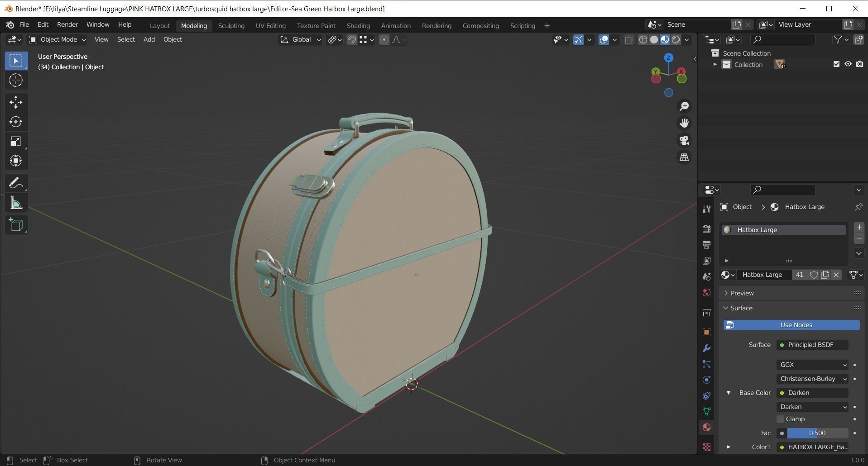Enable the Clamp checkbox
Image resolution: width=868 pixels, height=466 pixels.
(780, 419)
